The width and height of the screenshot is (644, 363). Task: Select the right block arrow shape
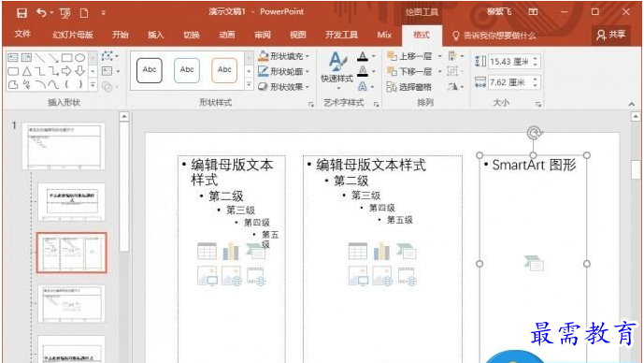click(x=66, y=71)
